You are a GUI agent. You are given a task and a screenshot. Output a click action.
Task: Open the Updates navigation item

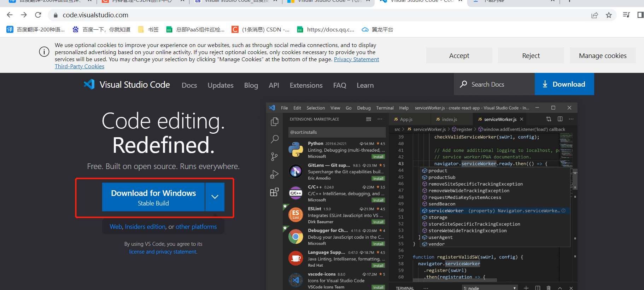pos(221,85)
